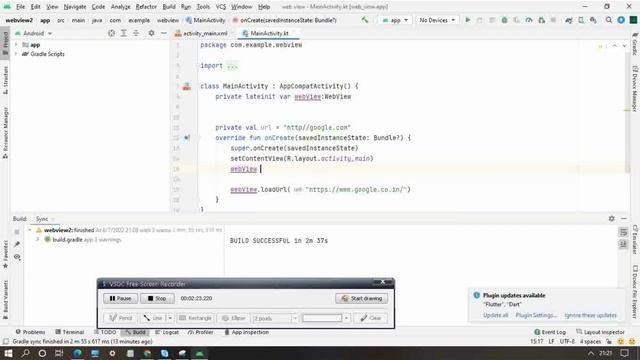This screenshot has width=640, height=360.
Task: Click the Debug app bug icon
Action: pyautogui.click(x=504, y=20)
